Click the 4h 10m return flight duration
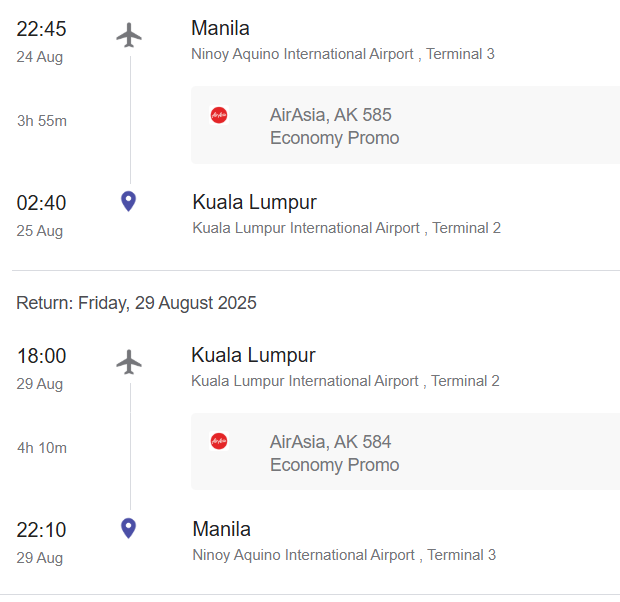620x602 pixels. [x=42, y=448]
